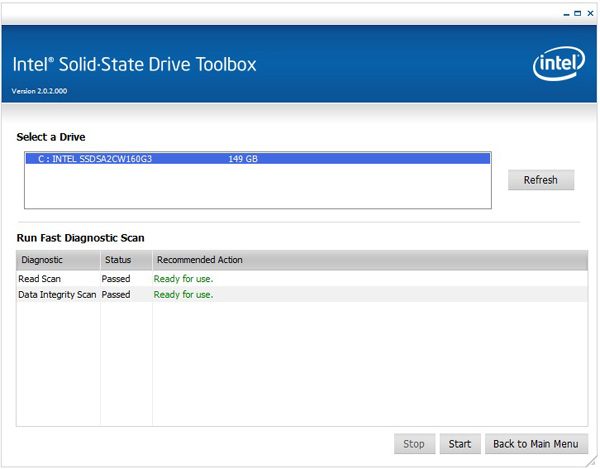Click the Status column header

[x=126, y=260]
